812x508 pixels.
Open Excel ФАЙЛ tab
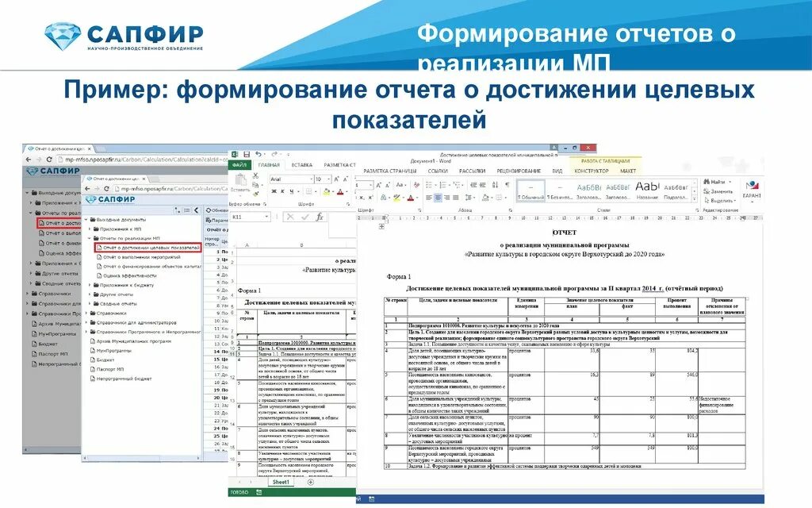click(x=239, y=165)
